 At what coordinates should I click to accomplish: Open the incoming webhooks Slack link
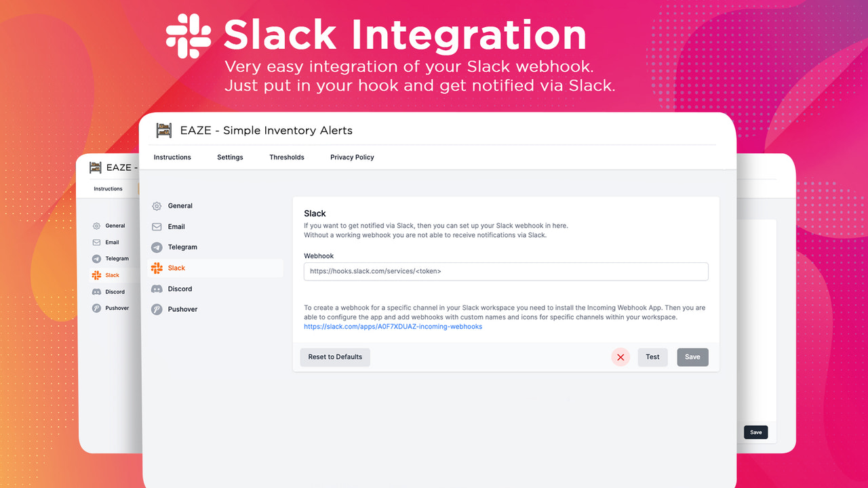[x=393, y=326]
